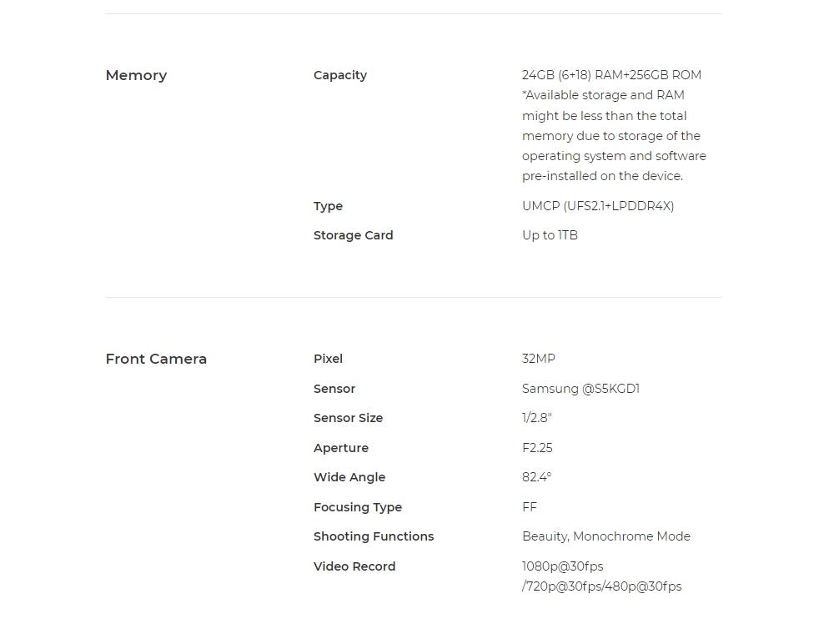Screen dimensions: 834x644
Task: Click the Front Camera section heading
Action: [x=156, y=359]
